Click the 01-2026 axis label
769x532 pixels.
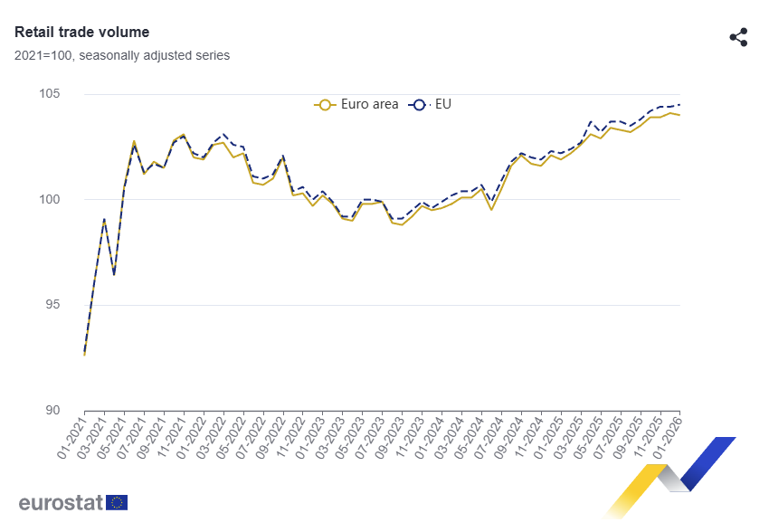coord(667,438)
